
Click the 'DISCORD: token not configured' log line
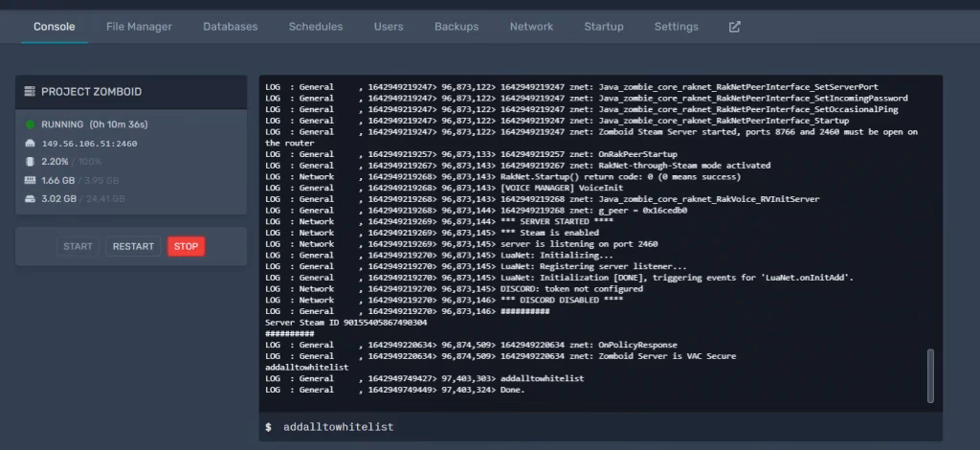coord(454,289)
